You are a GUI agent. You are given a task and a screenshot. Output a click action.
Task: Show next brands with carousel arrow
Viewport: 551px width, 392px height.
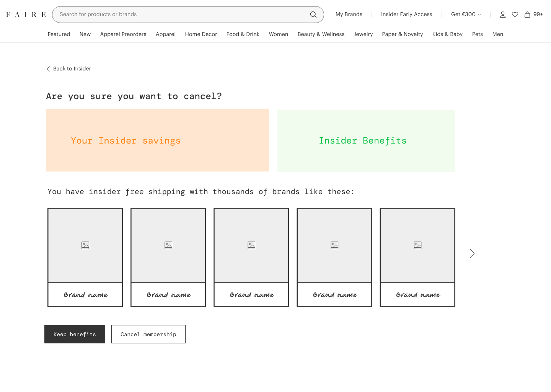pos(472,253)
